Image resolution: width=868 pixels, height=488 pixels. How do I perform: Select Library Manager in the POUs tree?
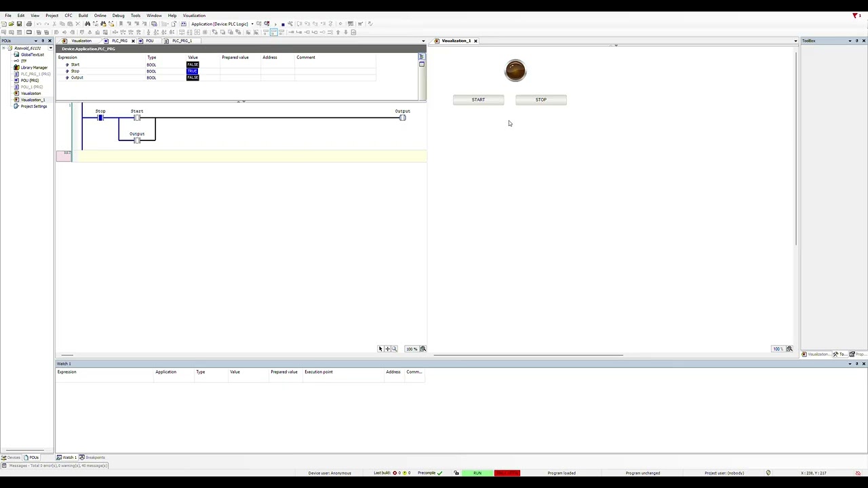tap(34, 68)
